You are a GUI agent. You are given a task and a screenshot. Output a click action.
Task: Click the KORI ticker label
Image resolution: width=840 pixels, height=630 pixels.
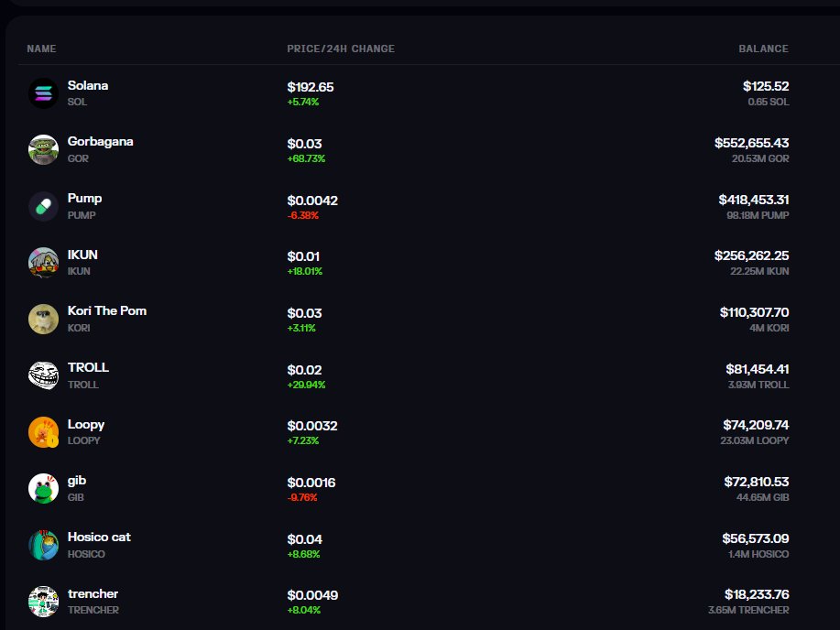click(79, 328)
